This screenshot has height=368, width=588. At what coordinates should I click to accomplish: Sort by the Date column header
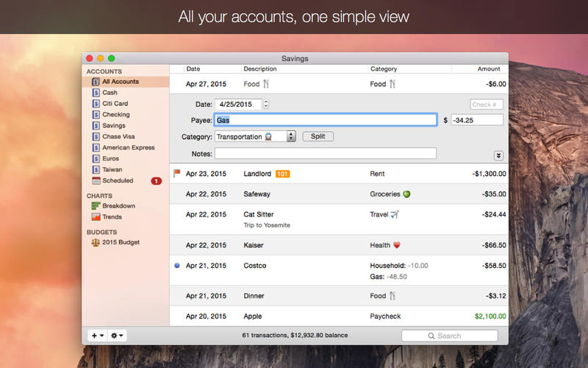(x=193, y=69)
